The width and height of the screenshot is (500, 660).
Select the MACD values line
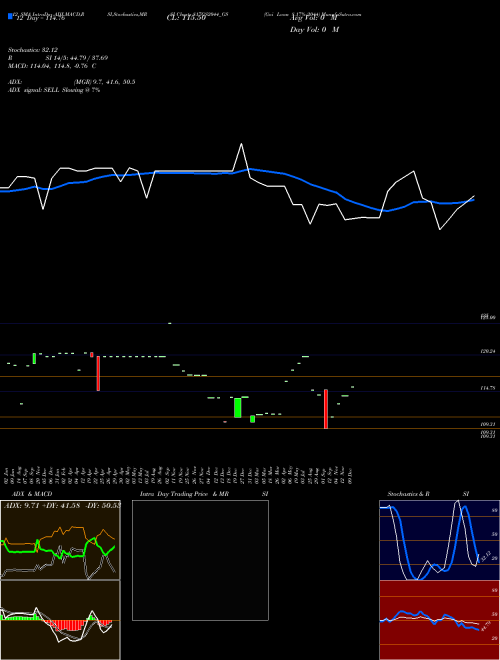tap(52, 66)
